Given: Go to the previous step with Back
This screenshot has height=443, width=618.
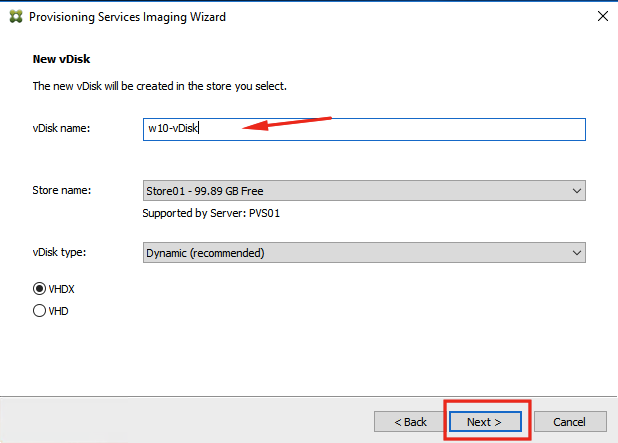Looking at the screenshot, I should click(410, 422).
